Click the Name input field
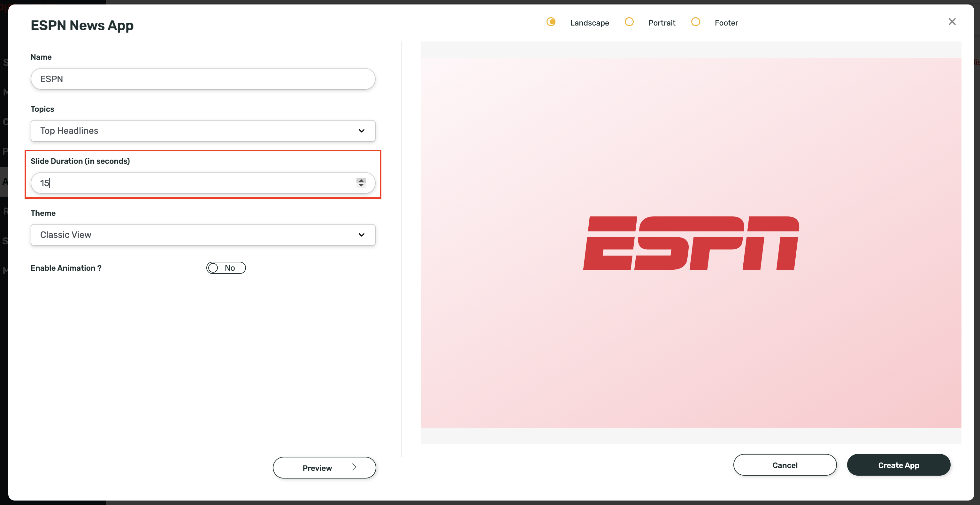Screen dimensions: 980x505 pyautogui.click(x=203, y=79)
